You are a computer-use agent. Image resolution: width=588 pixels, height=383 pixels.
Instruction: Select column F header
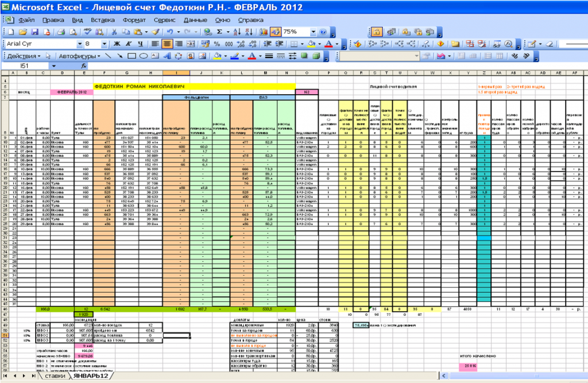[104, 73]
